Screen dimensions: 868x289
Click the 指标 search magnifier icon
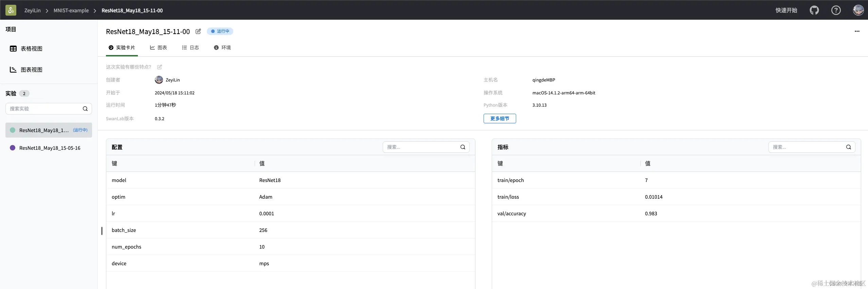(x=848, y=147)
